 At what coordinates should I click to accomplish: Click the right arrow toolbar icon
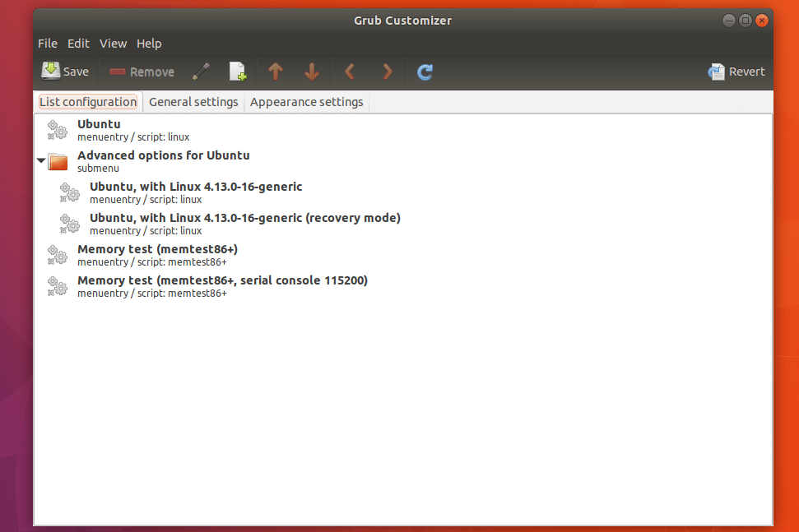[387, 72]
